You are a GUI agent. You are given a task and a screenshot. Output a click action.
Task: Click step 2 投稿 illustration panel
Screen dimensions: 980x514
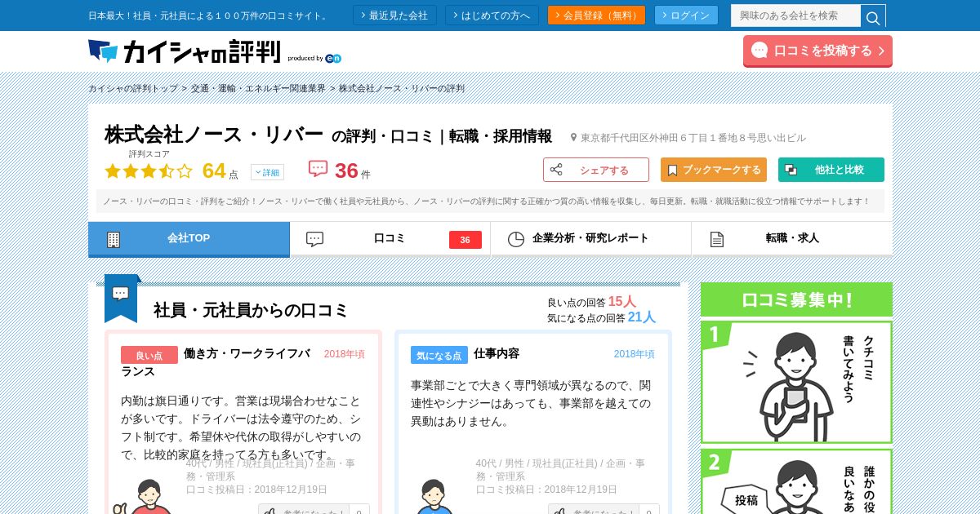[796, 481]
